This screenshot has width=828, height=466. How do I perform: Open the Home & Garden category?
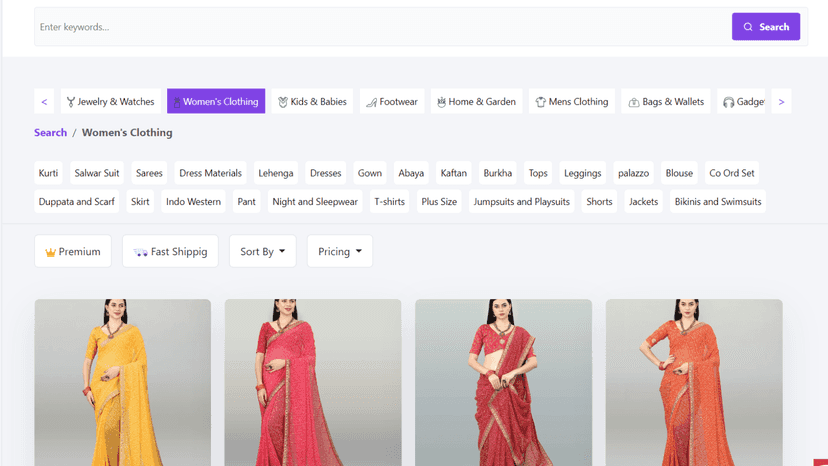point(476,101)
